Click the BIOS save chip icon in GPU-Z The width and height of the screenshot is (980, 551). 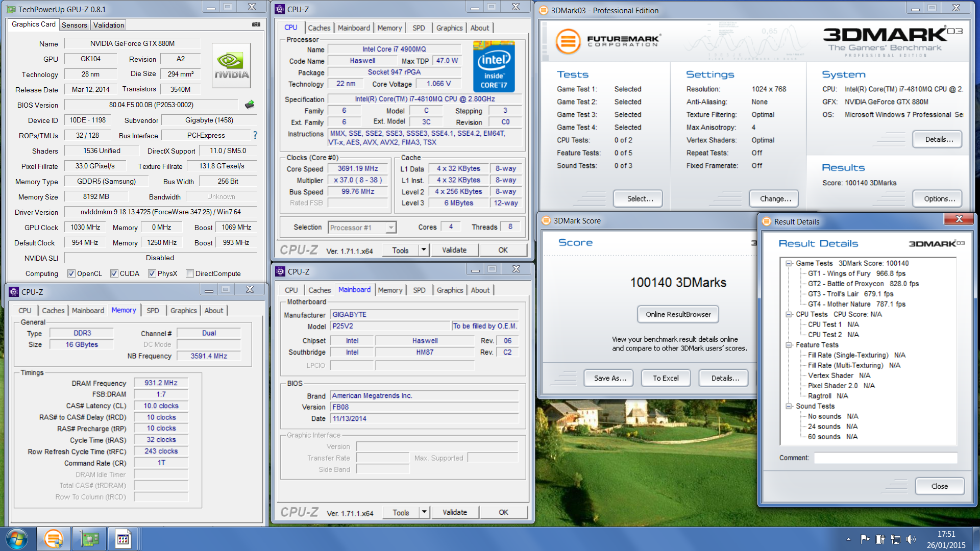(x=250, y=105)
